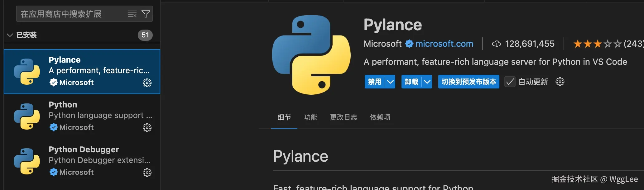
Task: Toggle the 自动更新 checkbox
Action: pos(510,82)
